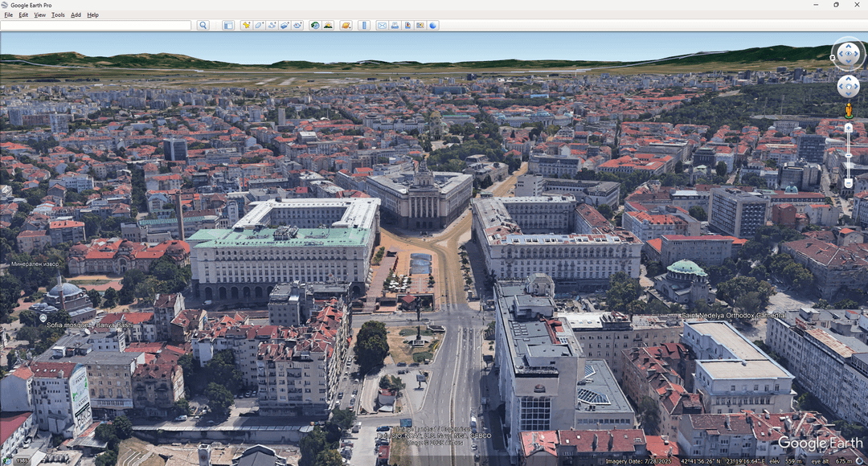Select the Add Polygon tool
868x466 pixels.
(x=260, y=26)
